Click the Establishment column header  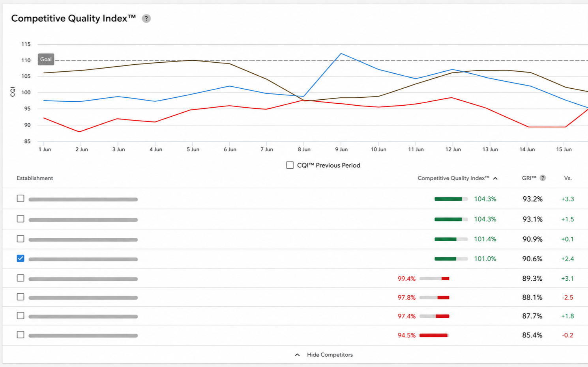(x=35, y=178)
